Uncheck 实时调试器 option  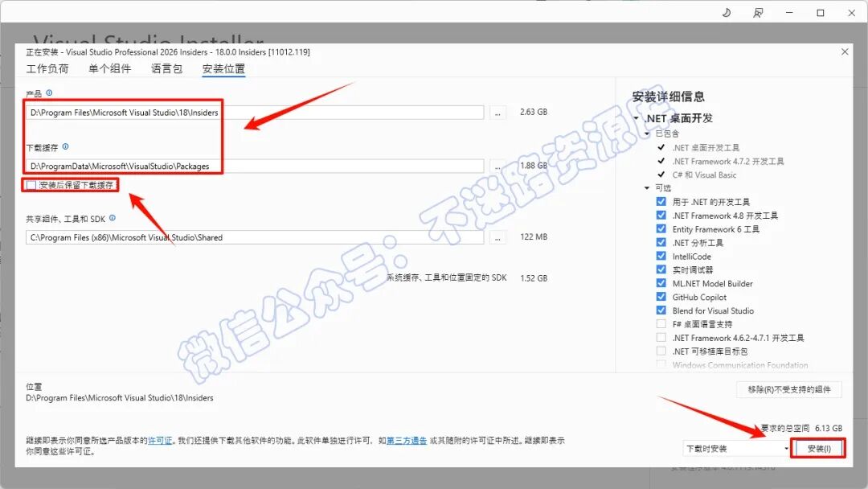(x=661, y=269)
